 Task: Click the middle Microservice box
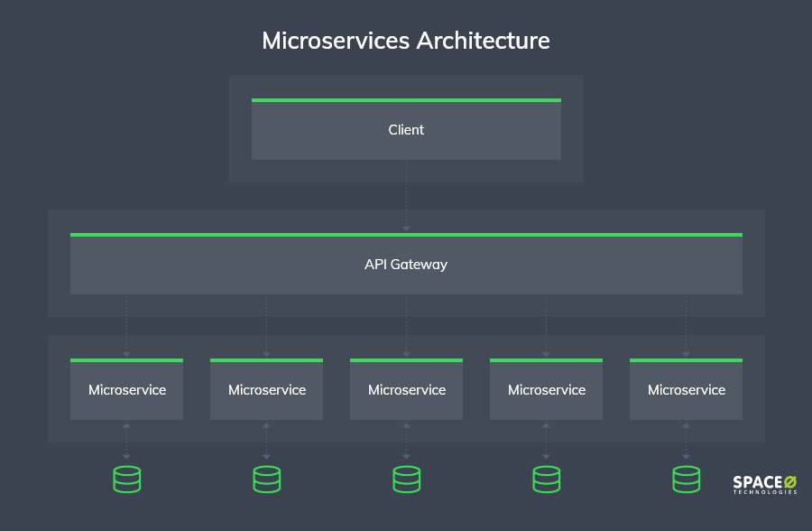407,389
